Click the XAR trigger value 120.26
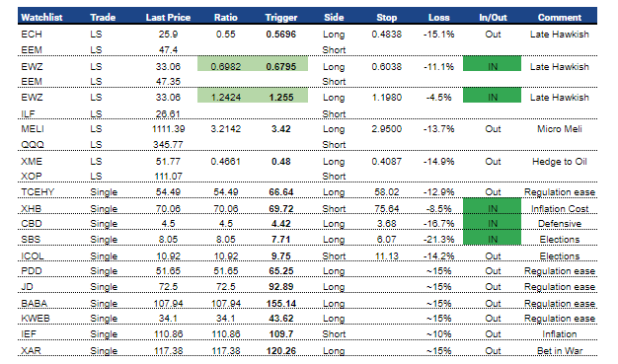Viewport: 618px width, 364px height. [x=281, y=351]
